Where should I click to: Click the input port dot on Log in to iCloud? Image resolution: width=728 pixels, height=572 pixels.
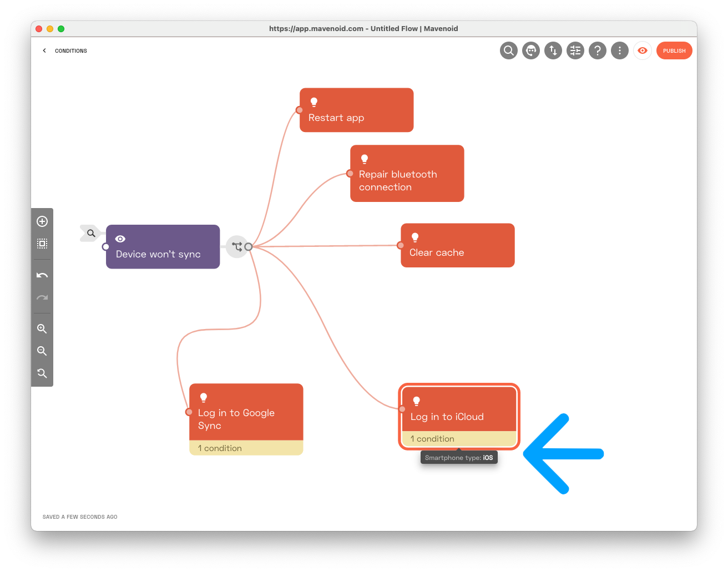tap(402, 409)
